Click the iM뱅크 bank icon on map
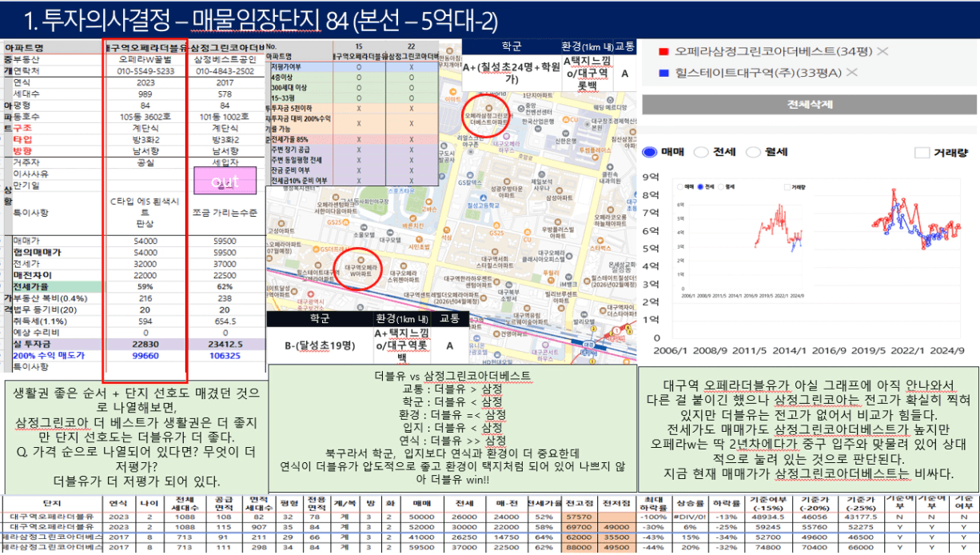This screenshot has height=555, width=980. (x=569, y=275)
